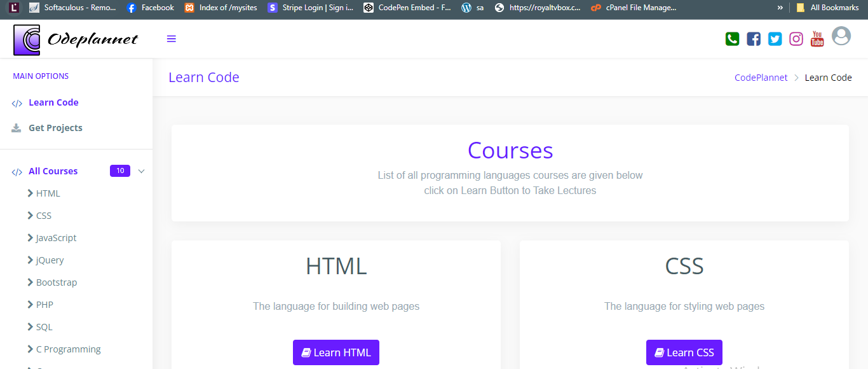Select Get Projects in main options
This screenshot has height=369, width=868.
tap(55, 128)
